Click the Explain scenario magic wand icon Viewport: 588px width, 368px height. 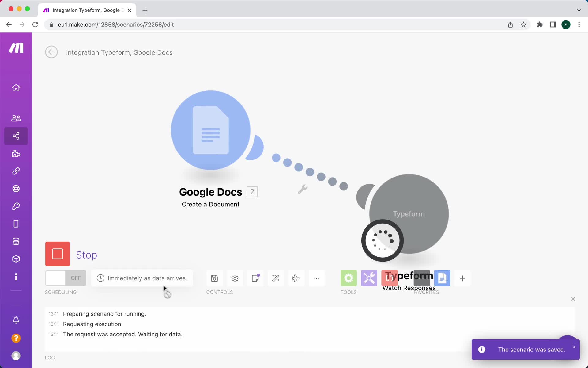coord(276,278)
